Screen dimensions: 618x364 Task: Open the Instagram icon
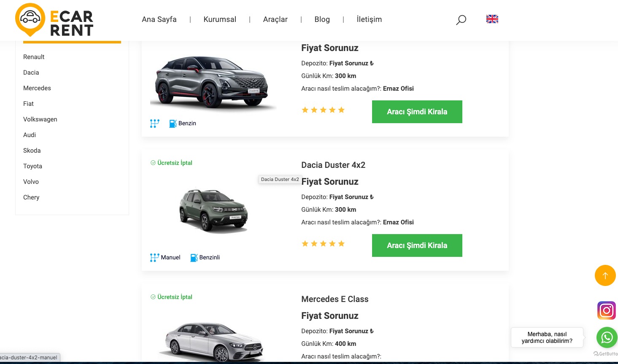(x=606, y=311)
